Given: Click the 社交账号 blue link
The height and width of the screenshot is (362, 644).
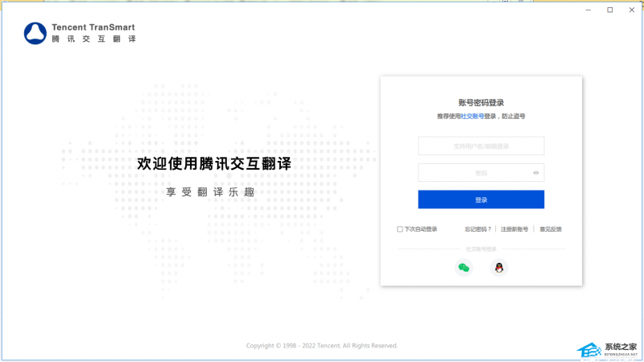Looking at the screenshot, I should click(x=473, y=116).
